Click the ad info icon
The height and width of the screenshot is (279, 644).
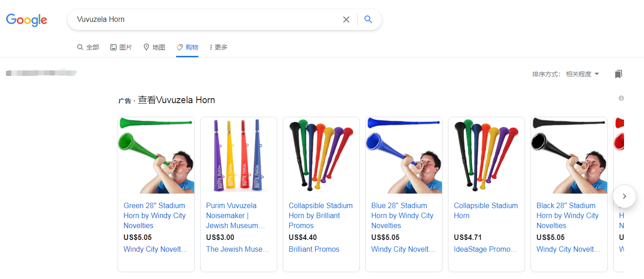621,98
